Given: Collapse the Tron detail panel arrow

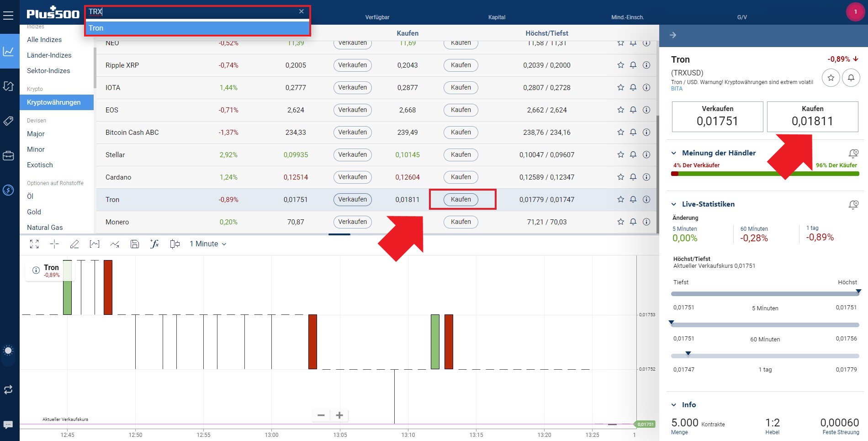Looking at the screenshot, I should [673, 35].
